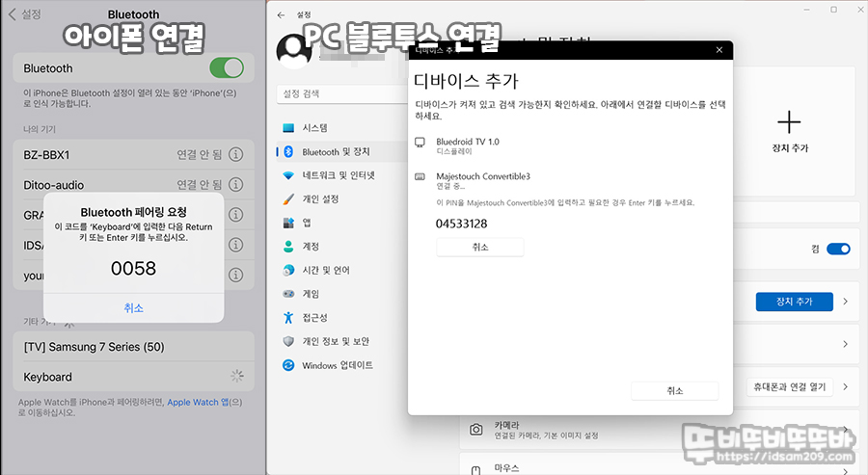Click the shield 개인 정보 icon
The image size is (868, 475).
pyautogui.click(x=288, y=342)
